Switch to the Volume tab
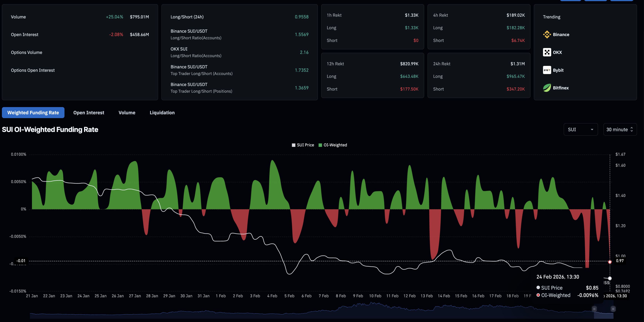Screen dimensions: 644x322 [127, 113]
